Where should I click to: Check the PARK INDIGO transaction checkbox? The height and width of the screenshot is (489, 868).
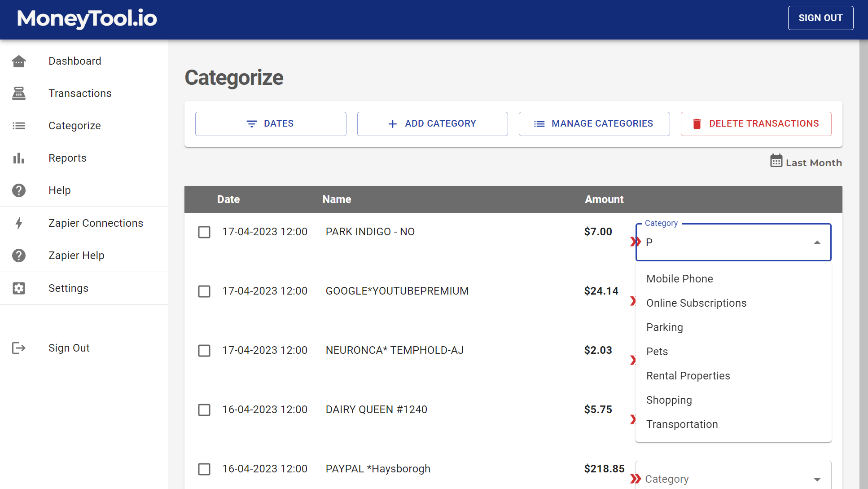pyautogui.click(x=204, y=232)
